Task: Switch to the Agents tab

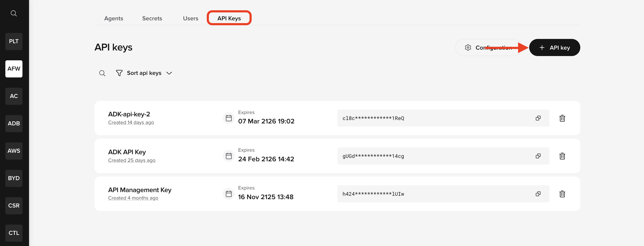Action: 114,18
